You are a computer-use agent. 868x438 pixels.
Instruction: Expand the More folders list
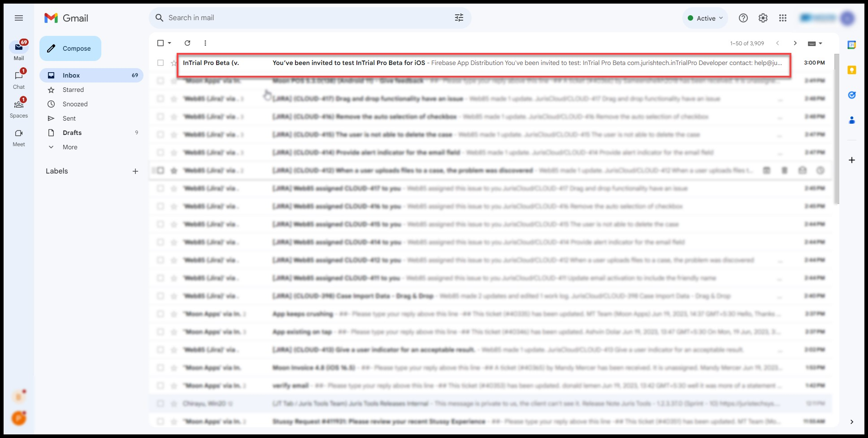tap(70, 147)
